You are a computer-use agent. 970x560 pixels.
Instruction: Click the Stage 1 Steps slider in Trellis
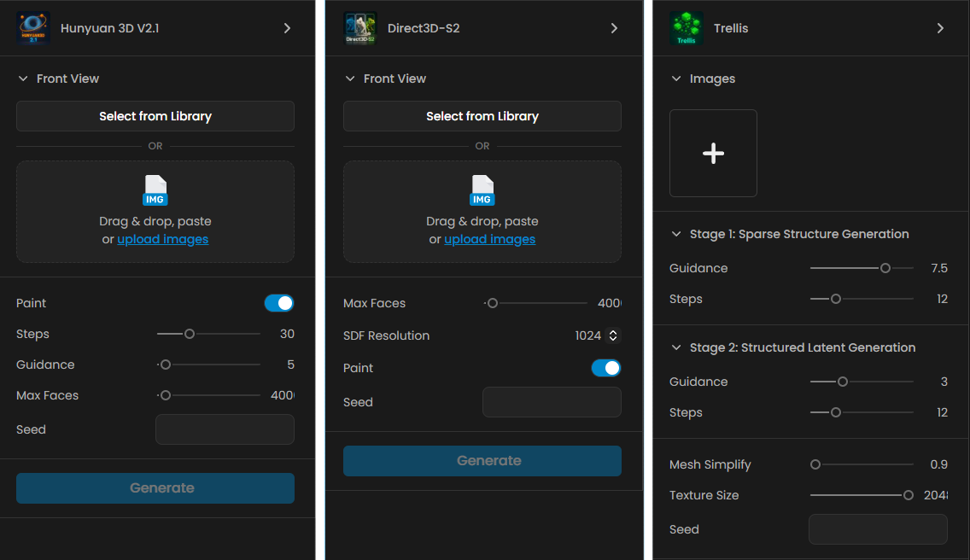pos(862,299)
